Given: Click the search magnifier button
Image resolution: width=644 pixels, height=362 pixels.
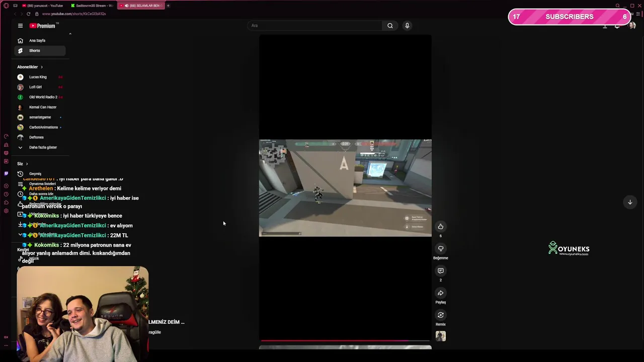Looking at the screenshot, I should (390, 26).
